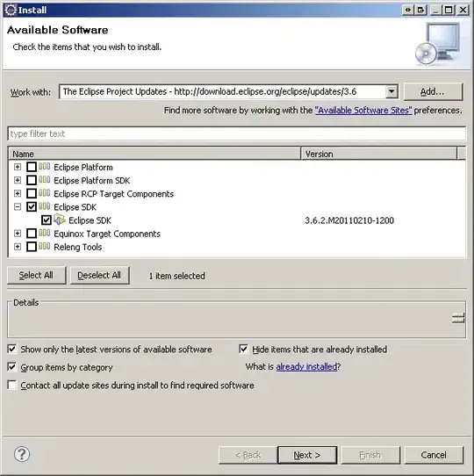The width and height of the screenshot is (474, 476).
Task: Collapse the Eclipse SDK tree node
Action: click(x=18, y=206)
